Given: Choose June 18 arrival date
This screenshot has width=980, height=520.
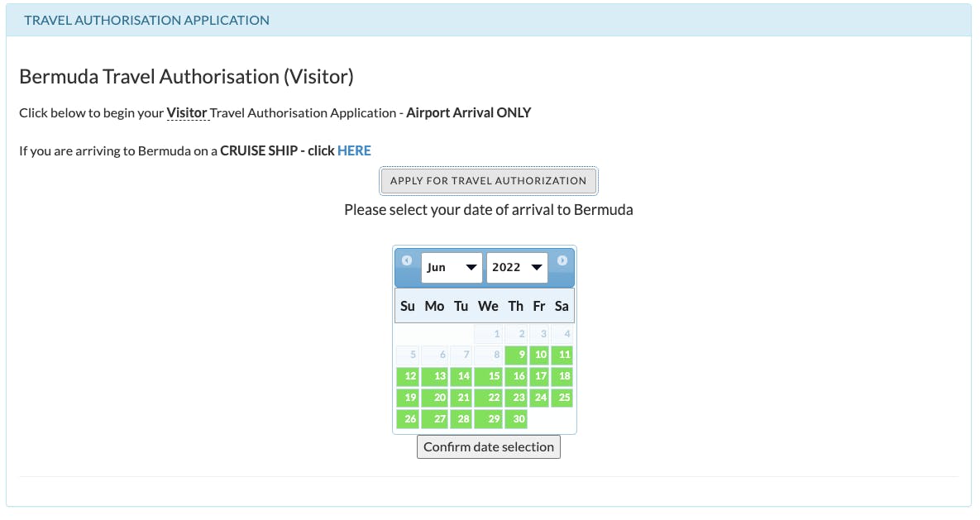Looking at the screenshot, I should pyautogui.click(x=562, y=377).
